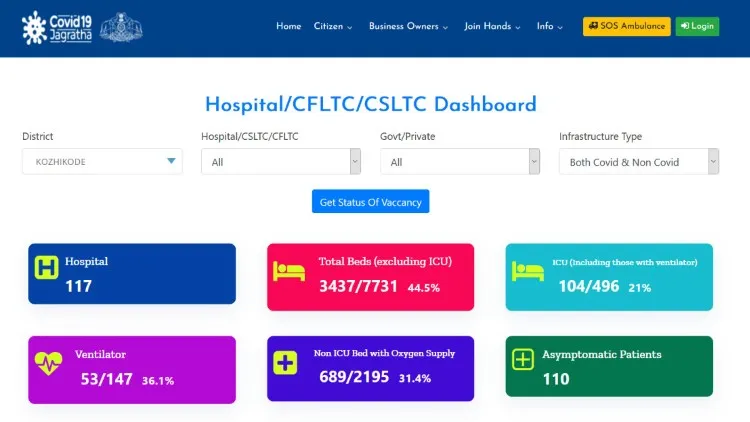Screen dimensions: 750x422
Task: Click the bed icon in Total Beds card
Action: tap(289, 271)
